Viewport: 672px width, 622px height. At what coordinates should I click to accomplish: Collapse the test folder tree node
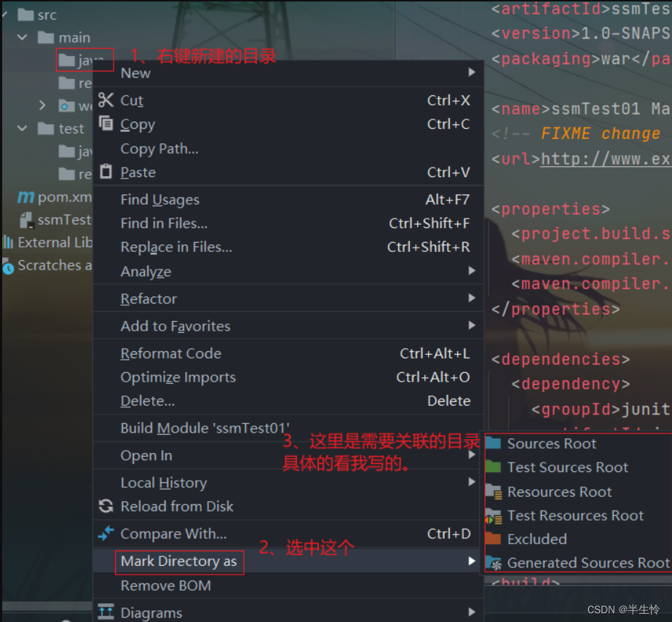23,128
